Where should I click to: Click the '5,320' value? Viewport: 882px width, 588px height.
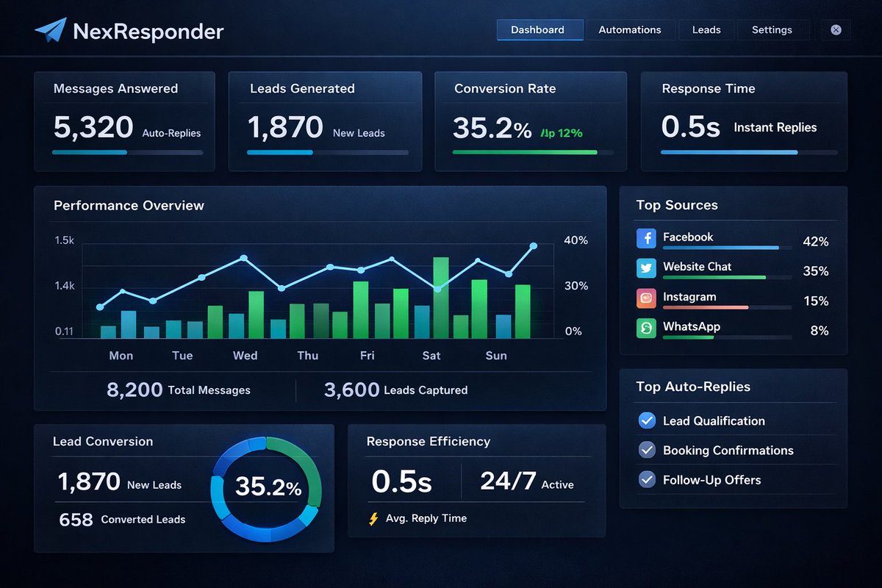tap(93, 127)
